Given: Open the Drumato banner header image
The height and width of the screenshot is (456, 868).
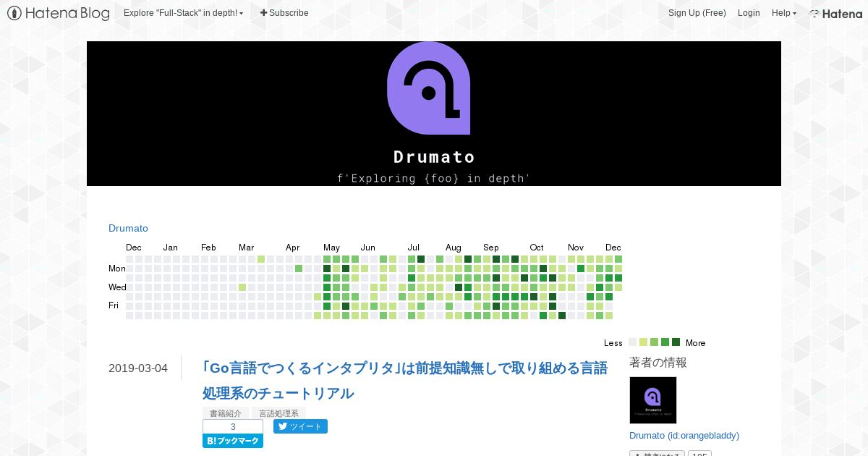Looking at the screenshot, I should click(434, 114).
